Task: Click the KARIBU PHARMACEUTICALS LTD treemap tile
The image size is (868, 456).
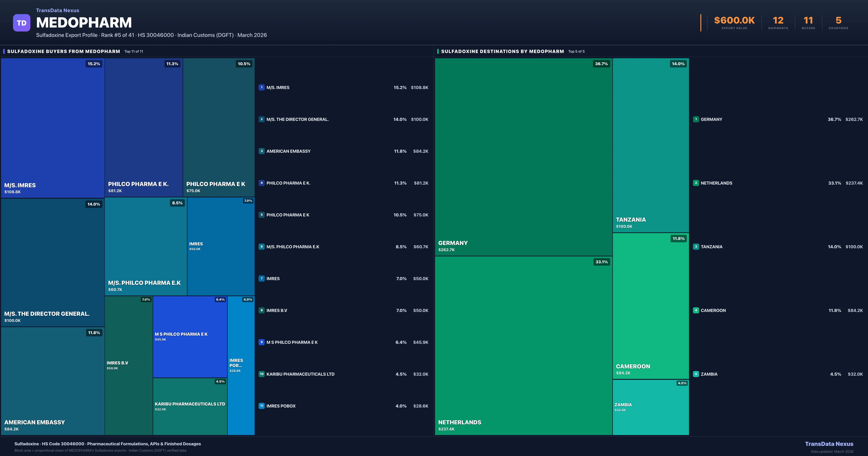Action: tap(190, 406)
